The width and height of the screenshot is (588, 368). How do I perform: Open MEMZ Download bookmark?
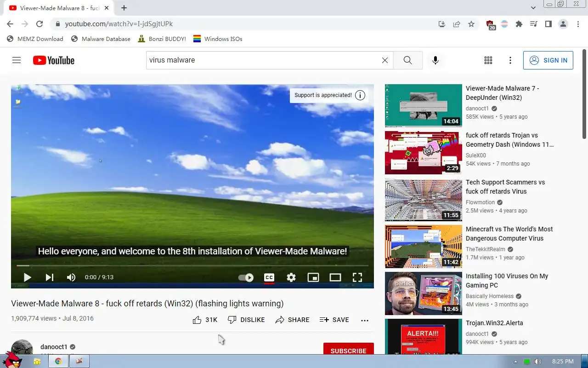(35, 39)
